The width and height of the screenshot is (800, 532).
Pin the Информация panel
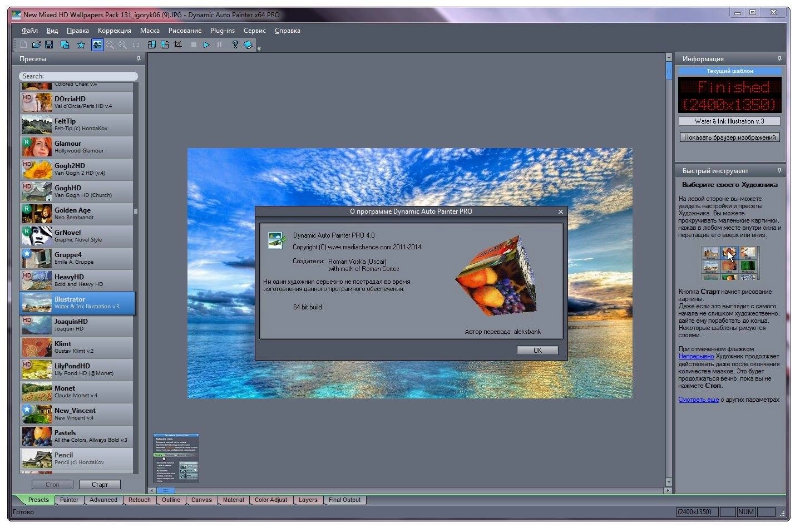779,58
